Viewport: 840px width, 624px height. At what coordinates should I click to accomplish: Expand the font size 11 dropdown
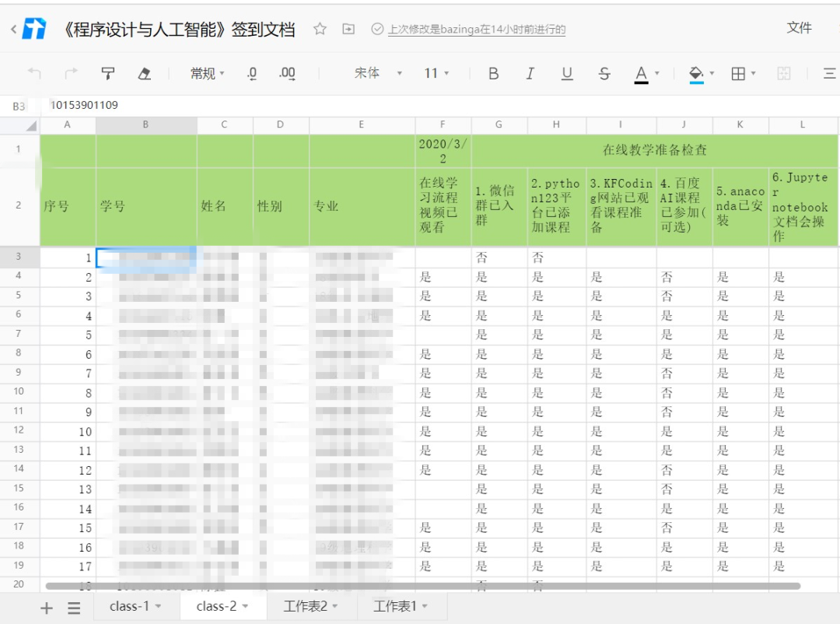(436, 73)
